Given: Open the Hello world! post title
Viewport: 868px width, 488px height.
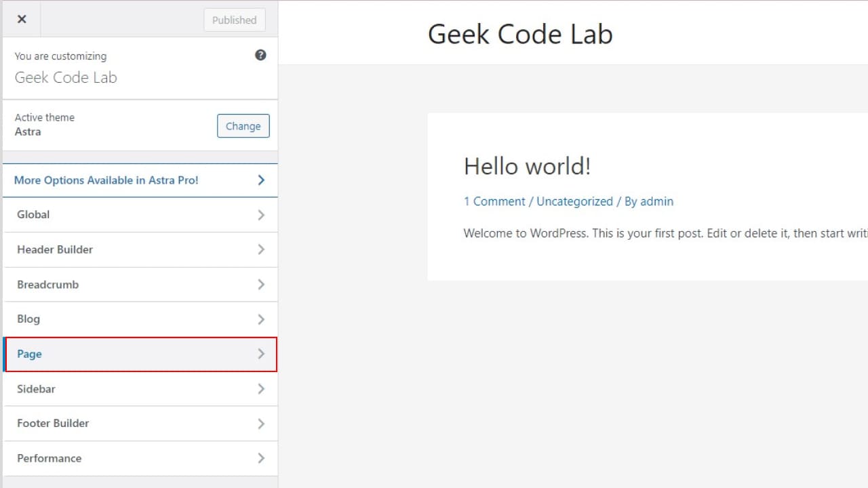Looking at the screenshot, I should pyautogui.click(x=527, y=166).
